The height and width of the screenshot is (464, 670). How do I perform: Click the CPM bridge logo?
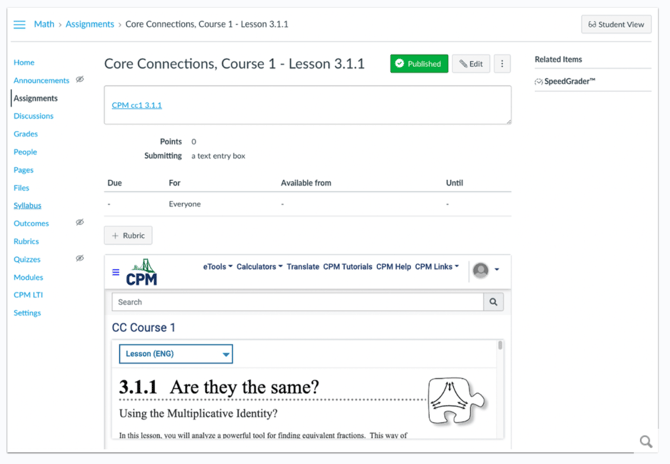click(x=141, y=272)
